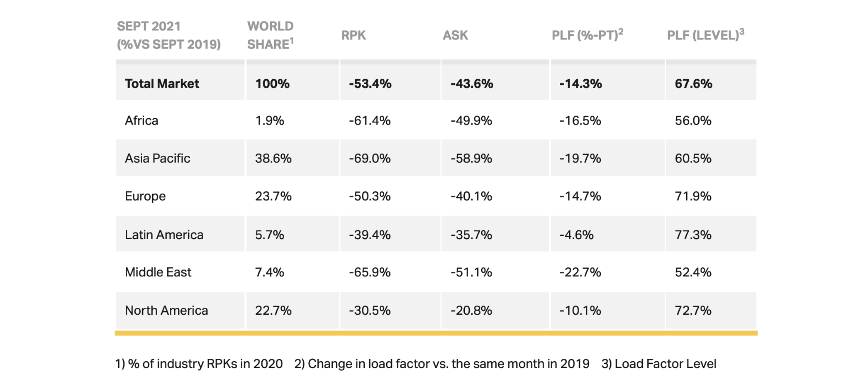Click the Load Factor Level footnote
Image resolution: width=868 pixels, height=377 pixels.
659,364
